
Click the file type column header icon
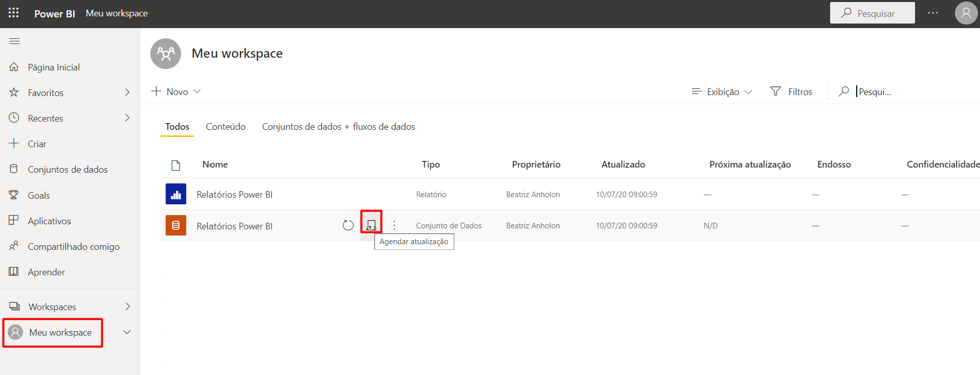(x=176, y=165)
